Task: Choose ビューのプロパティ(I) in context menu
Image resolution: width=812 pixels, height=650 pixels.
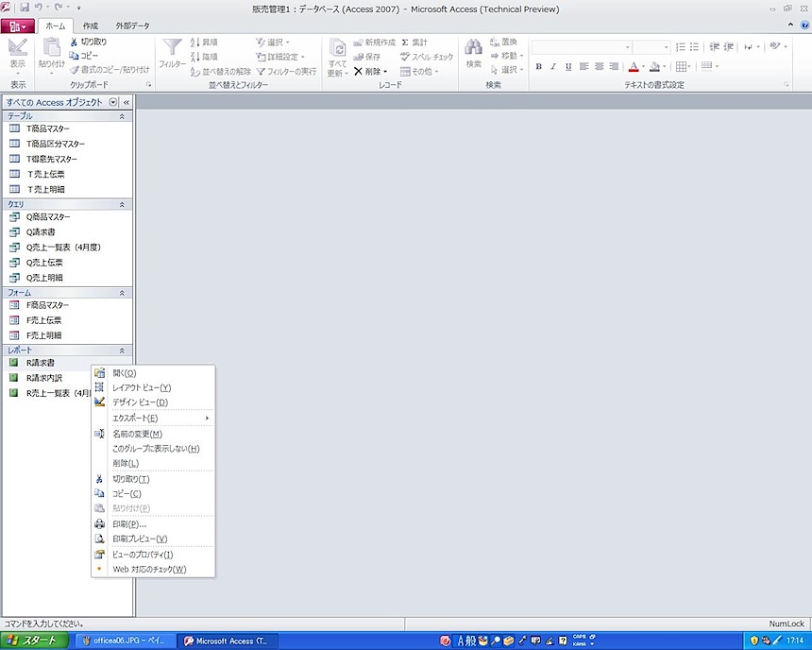Action: pyautogui.click(x=153, y=555)
